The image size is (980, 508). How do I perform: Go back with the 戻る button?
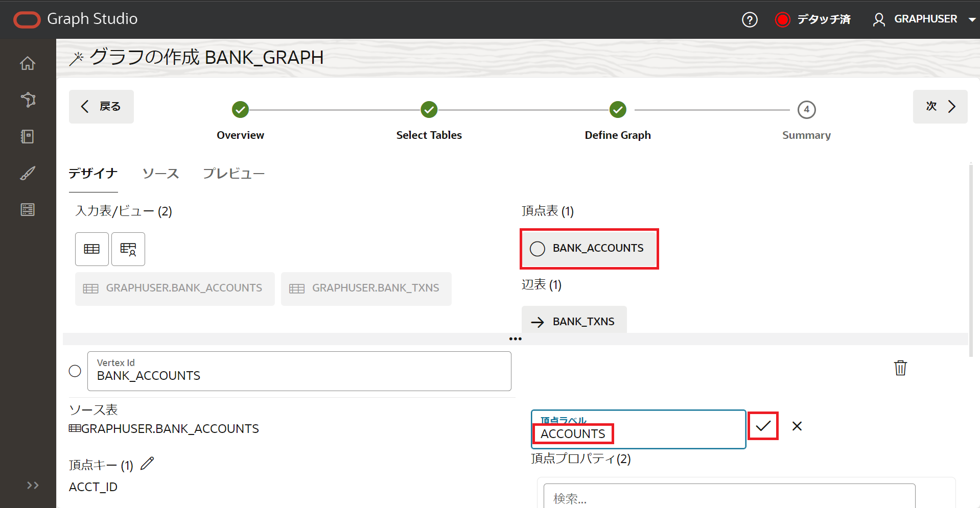pos(101,107)
